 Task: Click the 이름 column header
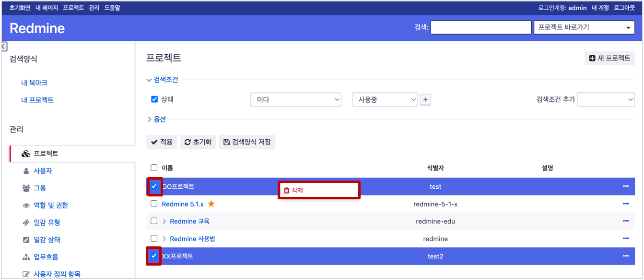coord(167,168)
